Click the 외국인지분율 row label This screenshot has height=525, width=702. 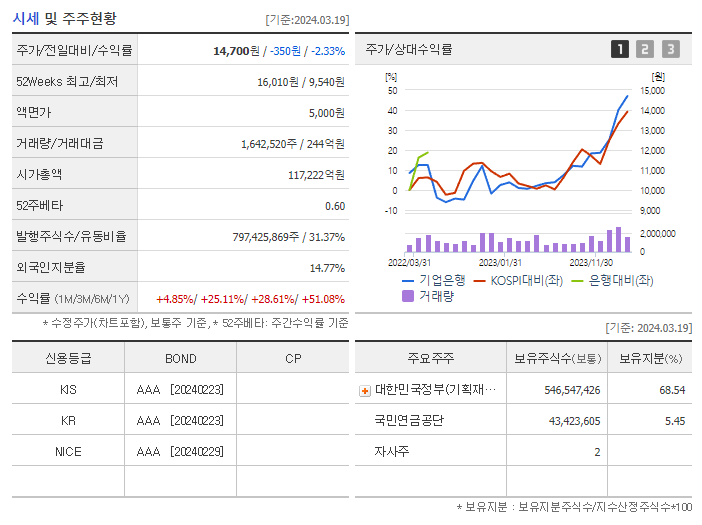pos(51,267)
